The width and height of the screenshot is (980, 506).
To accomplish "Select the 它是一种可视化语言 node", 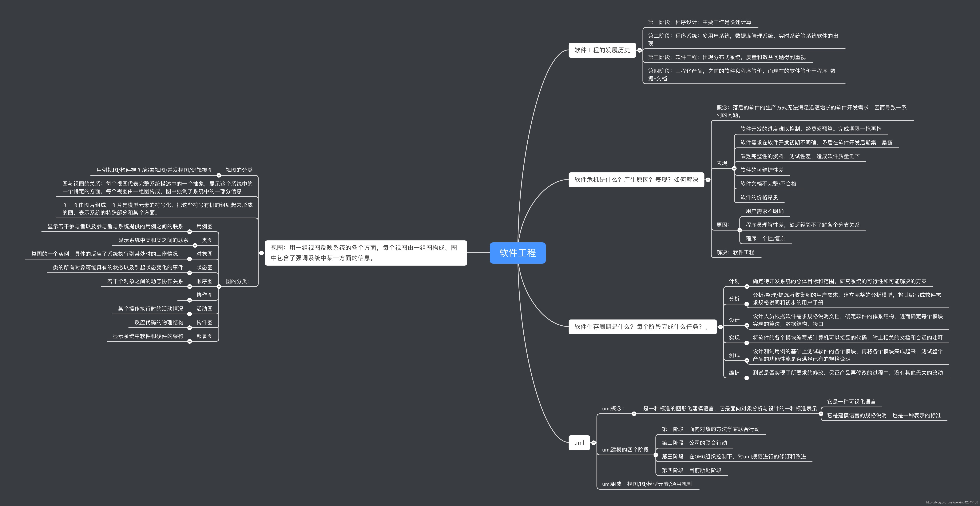I will pos(851,402).
